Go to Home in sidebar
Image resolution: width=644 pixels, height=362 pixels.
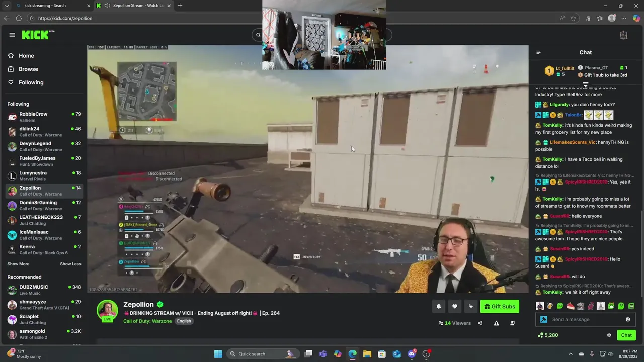26,56
